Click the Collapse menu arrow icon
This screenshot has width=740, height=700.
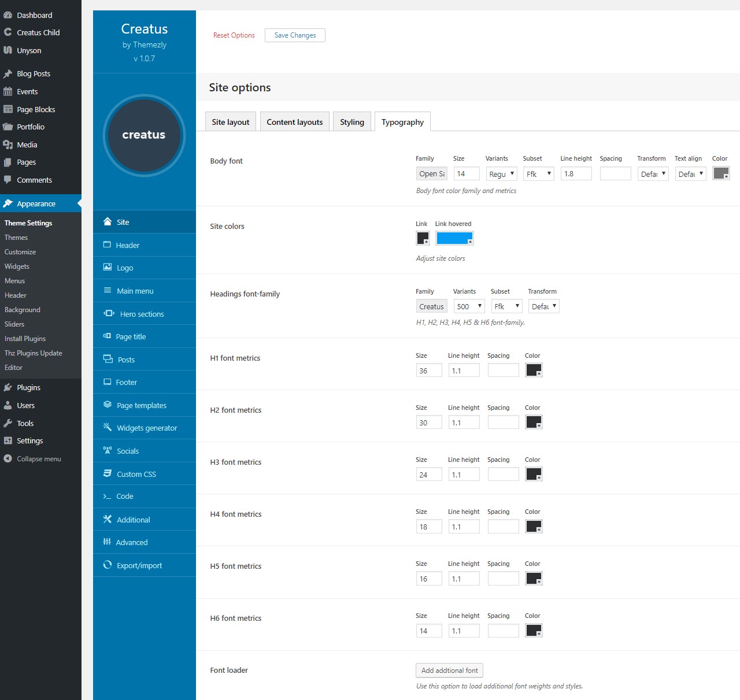pos(8,459)
